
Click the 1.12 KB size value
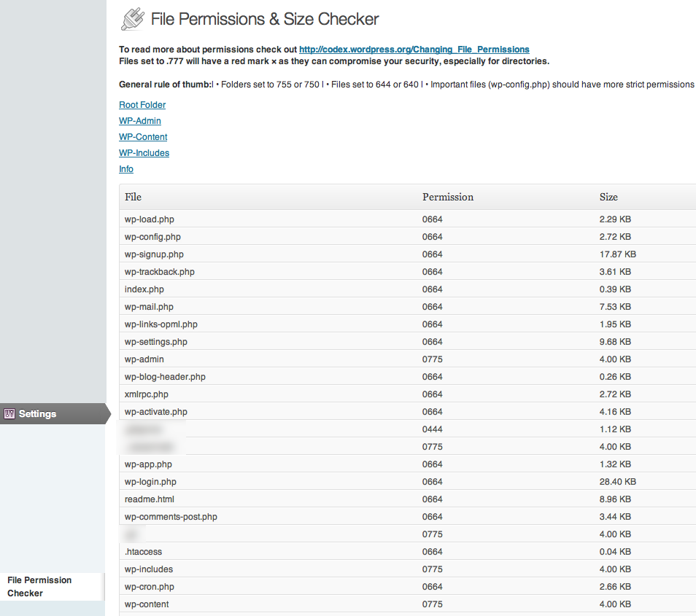[615, 429]
